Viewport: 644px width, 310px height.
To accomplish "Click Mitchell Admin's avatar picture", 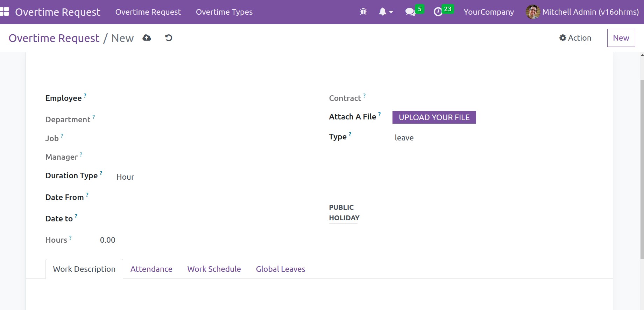I will pyautogui.click(x=532, y=12).
